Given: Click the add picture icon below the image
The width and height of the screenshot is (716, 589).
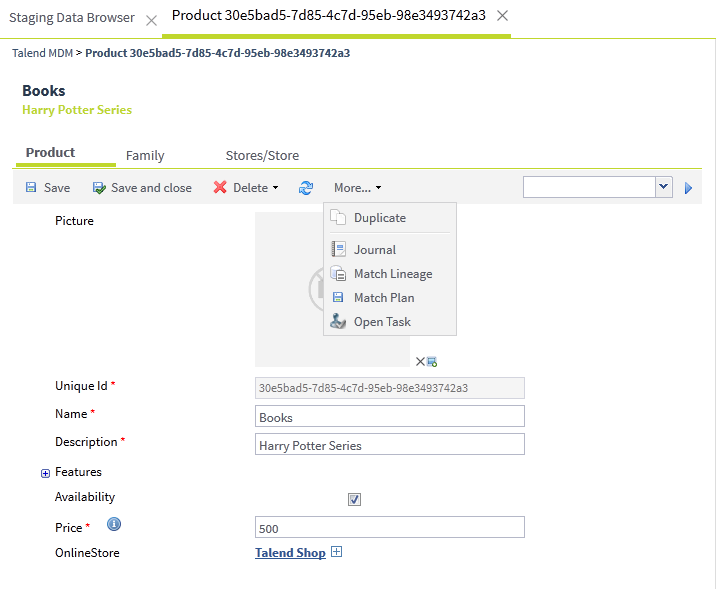Looking at the screenshot, I should point(432,361).
